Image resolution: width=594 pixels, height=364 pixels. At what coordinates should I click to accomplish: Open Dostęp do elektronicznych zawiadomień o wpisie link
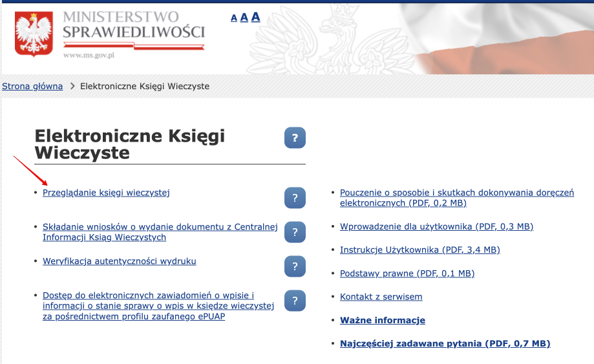pos(158,306)
